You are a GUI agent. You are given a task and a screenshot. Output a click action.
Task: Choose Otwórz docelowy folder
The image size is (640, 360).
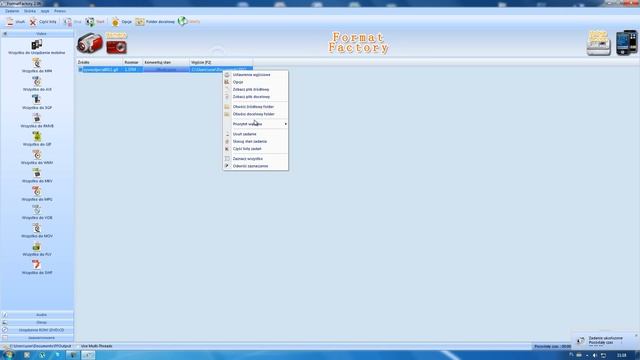point(256,114)
